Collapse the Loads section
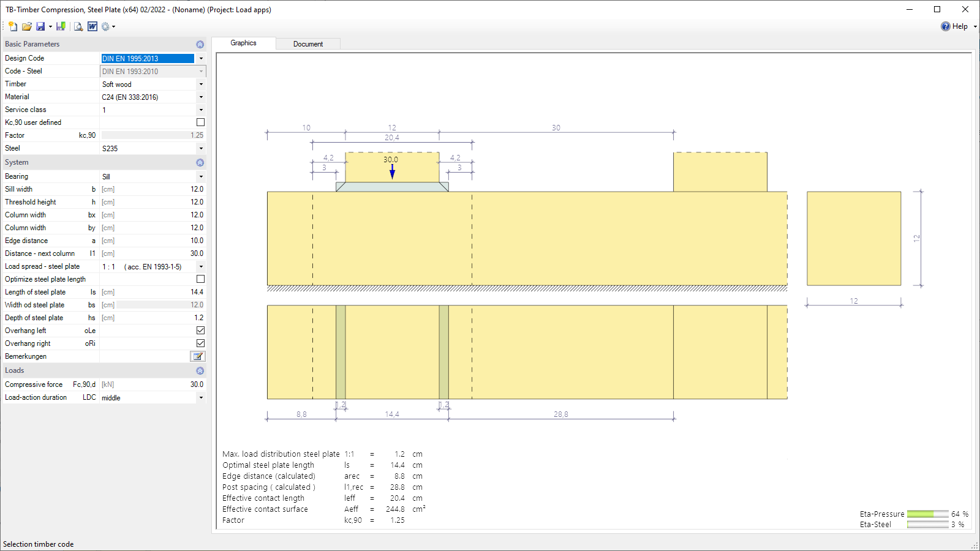Screen dimensions: 980x551 (x=200, y=371)
